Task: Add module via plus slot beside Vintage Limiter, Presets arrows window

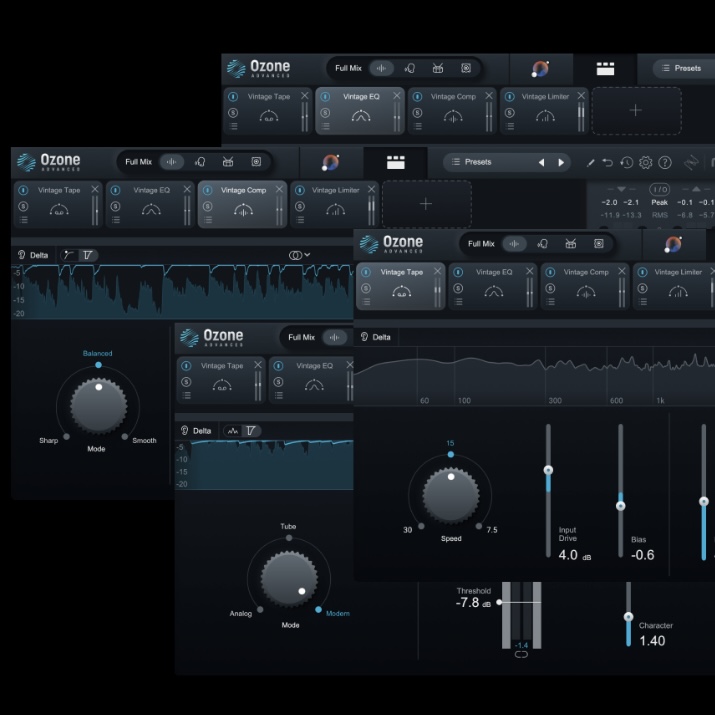Action: 426,204
